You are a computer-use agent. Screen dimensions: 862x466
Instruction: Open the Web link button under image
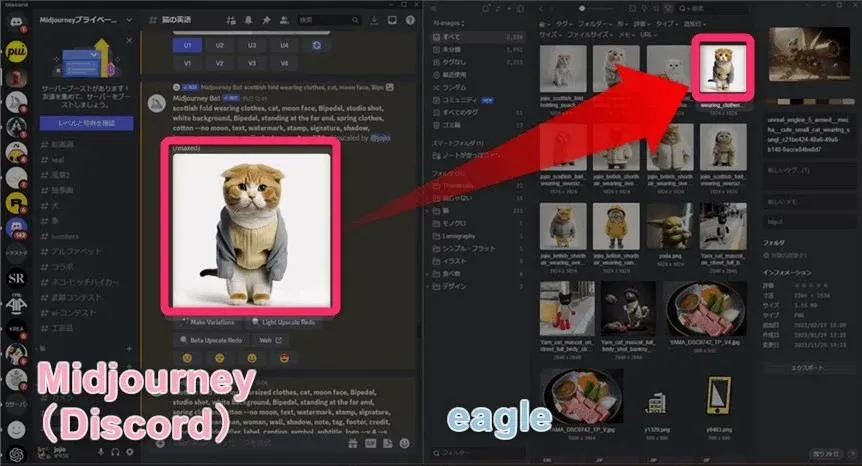[x=270, y=340]
